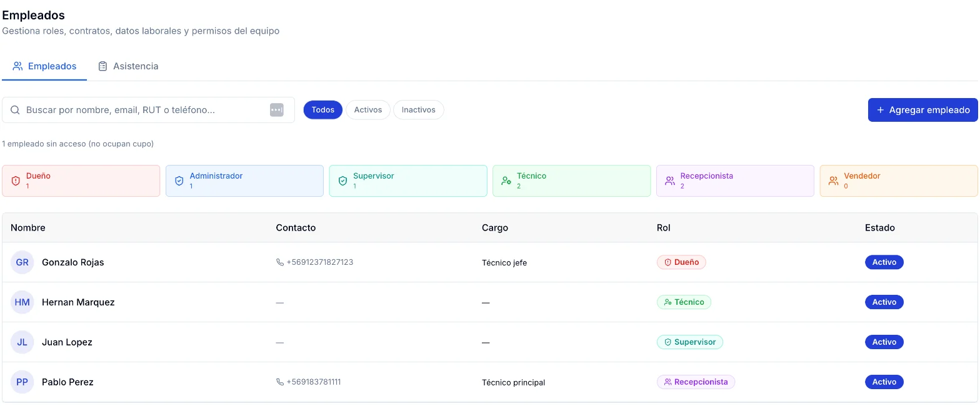The image size is (980, 406).
Task: Select the Supervisor role card
Action: pyautogui.click(x=408, y=181)
